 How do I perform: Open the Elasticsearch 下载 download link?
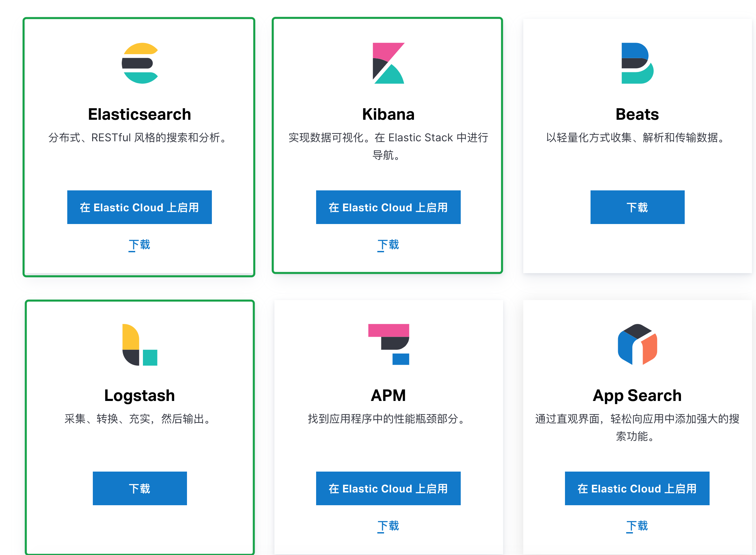click(140, 245)
